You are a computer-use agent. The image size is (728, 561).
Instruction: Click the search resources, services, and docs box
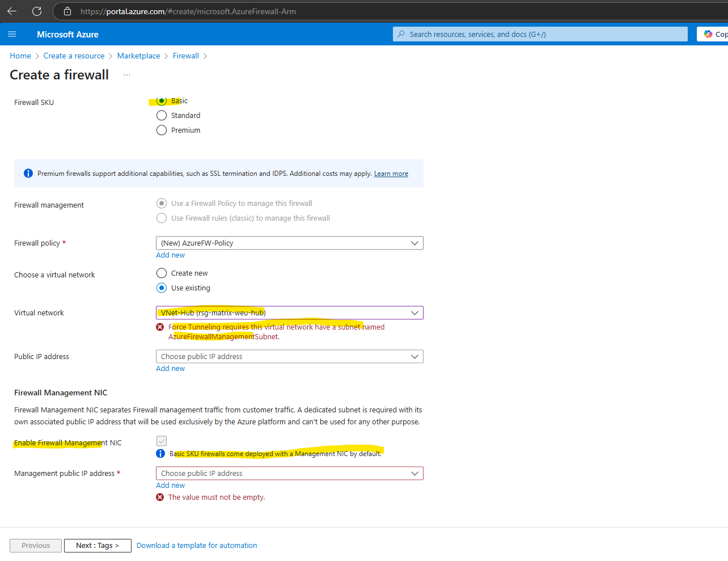pyautogui.click(x=540, y=34)
